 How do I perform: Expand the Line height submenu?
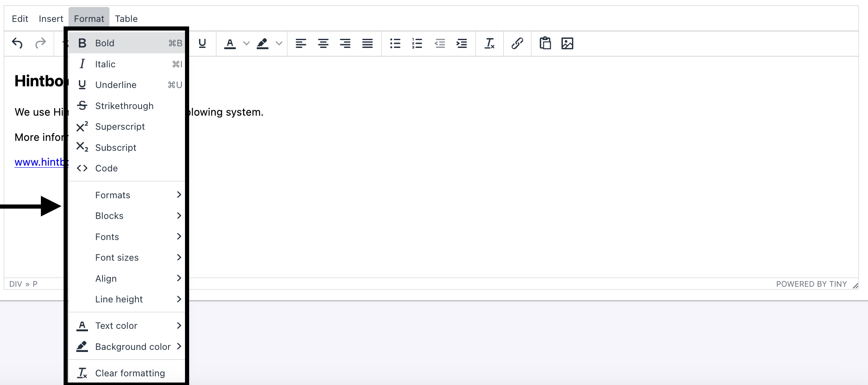point(126,299)
